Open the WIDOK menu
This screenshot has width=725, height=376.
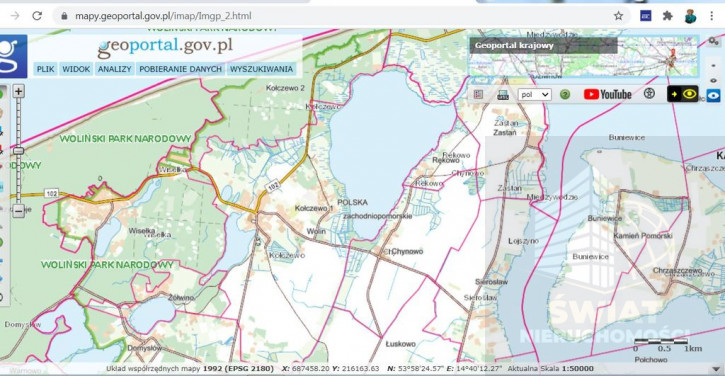[x=76, y=69]
